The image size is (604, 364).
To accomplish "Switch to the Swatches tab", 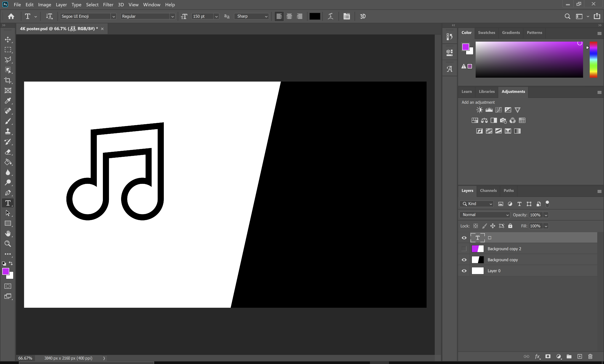I will 487,33.
